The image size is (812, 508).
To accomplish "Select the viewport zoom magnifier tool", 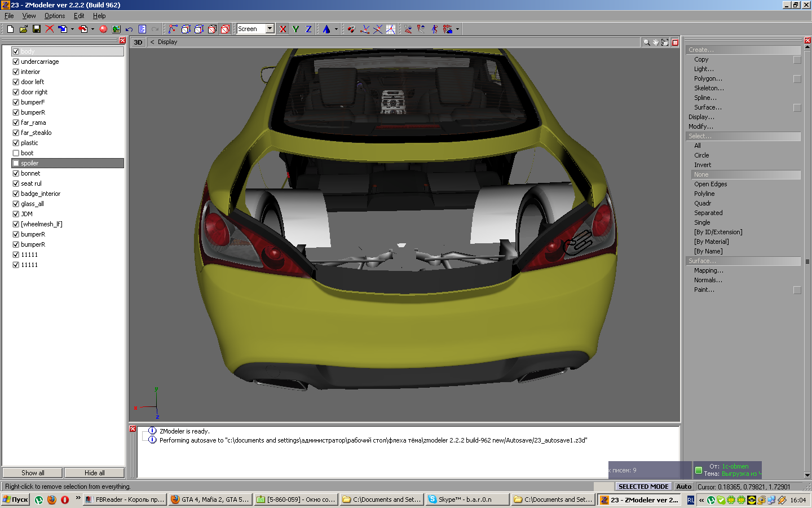I will pos(646,42).
